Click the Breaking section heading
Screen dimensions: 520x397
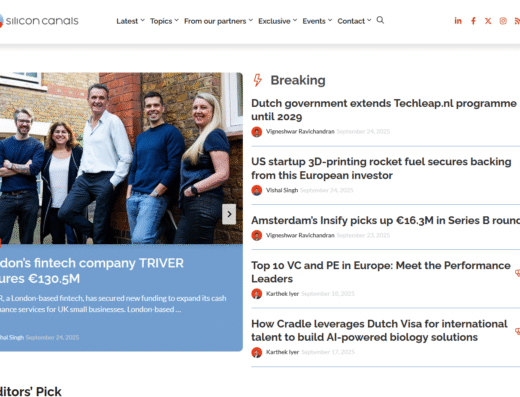[298, 80]
